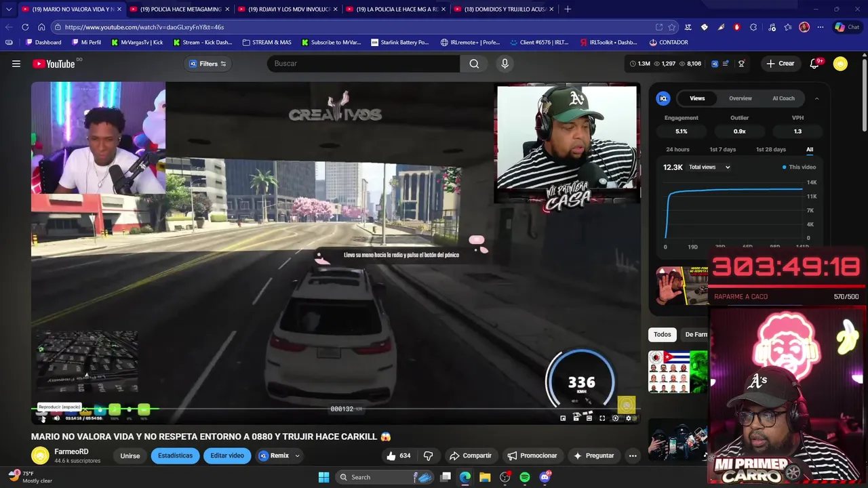The image size is (868, 488).
Task: Mute the video volume icon
Action: tap(56, 418)
